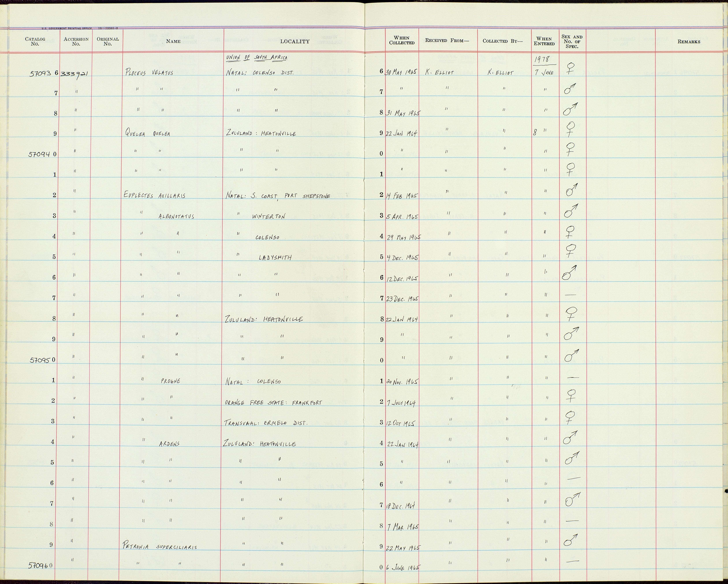Click the female symbol in the 57093 6 row

pos(571,69)
